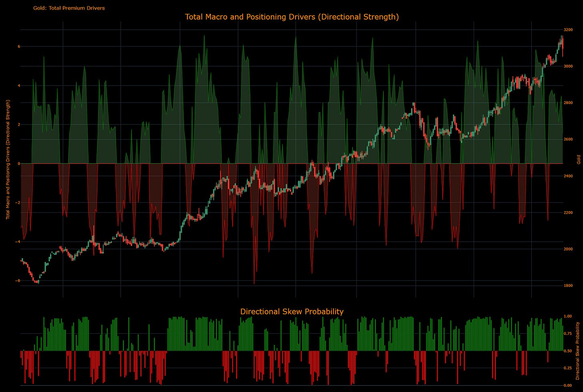This screenshot has height=392, width=583.
Task: Click the left axis tick value −4
Action: [x=18, y=242]
